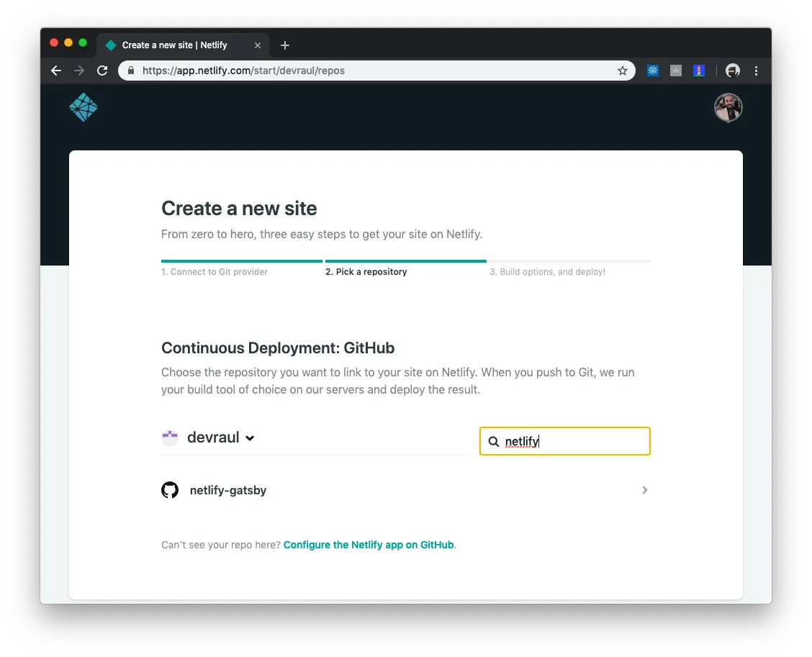Click the browser forward arrow

[x=79, y=71]
